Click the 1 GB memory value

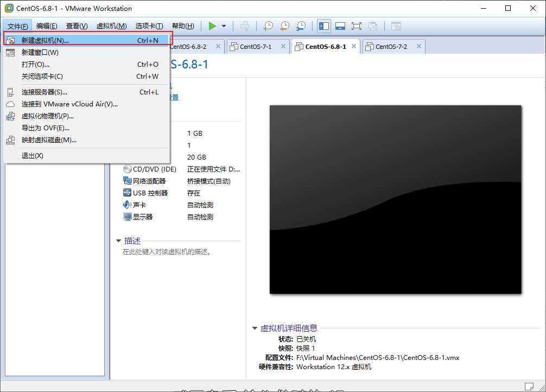(x=195, y=134)
